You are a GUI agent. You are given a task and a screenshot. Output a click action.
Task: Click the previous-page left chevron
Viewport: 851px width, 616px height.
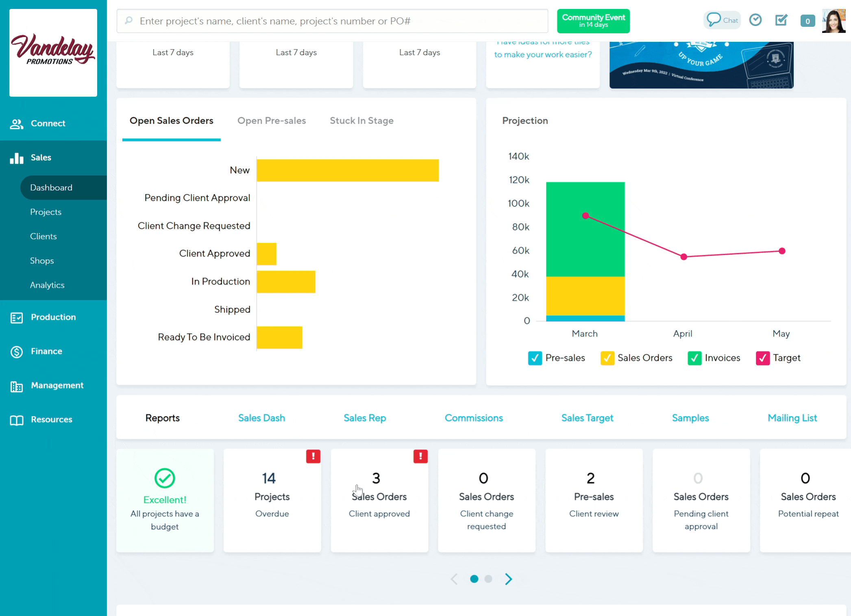pos(454,579)
